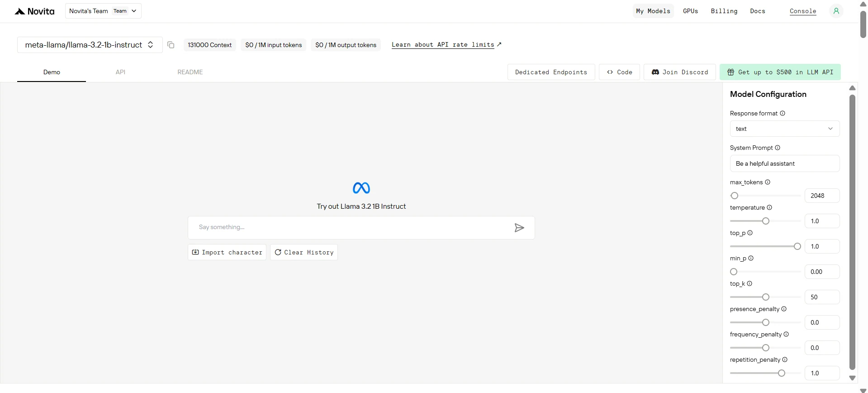This screenshot has width=868, height=393.
Task: Click Clear History button
Action: pyautogui.click(x=304, y=252)
